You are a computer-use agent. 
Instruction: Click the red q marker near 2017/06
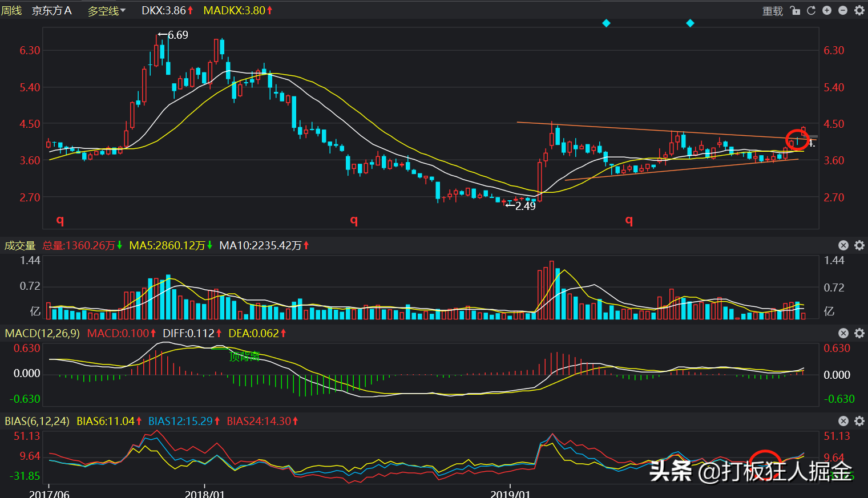(x=60, y=220)
